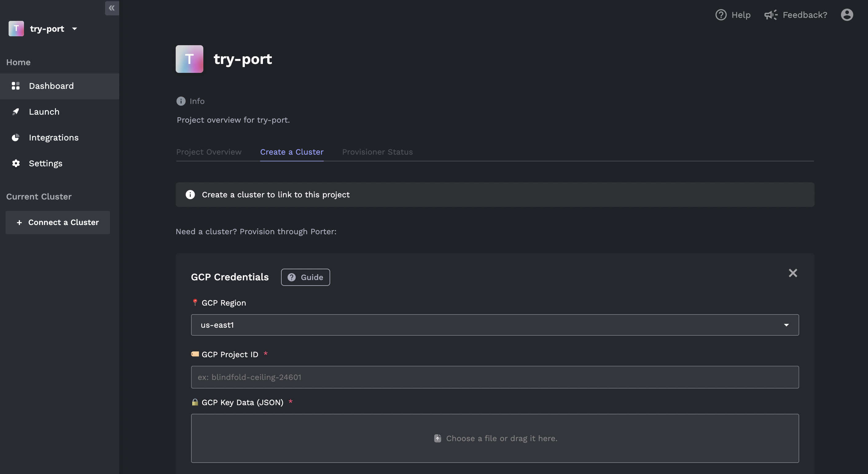Click the GCP Region dropdown caret

(787, 325)
